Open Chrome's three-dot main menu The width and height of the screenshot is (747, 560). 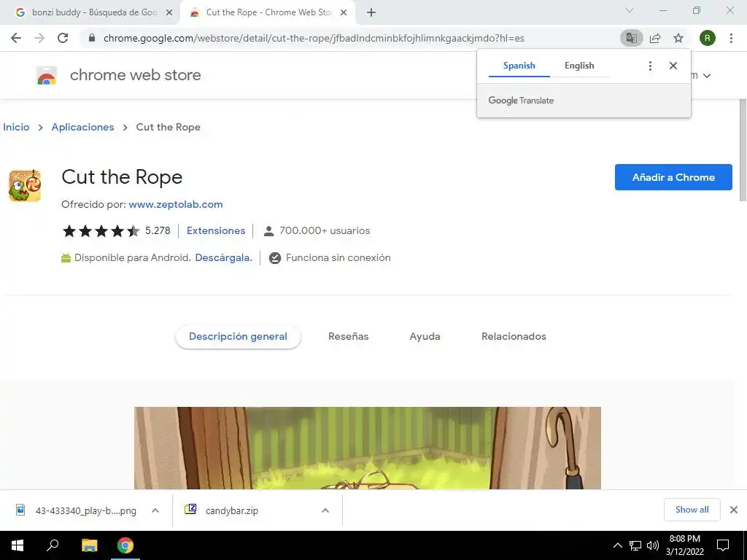tap(731, 38)
